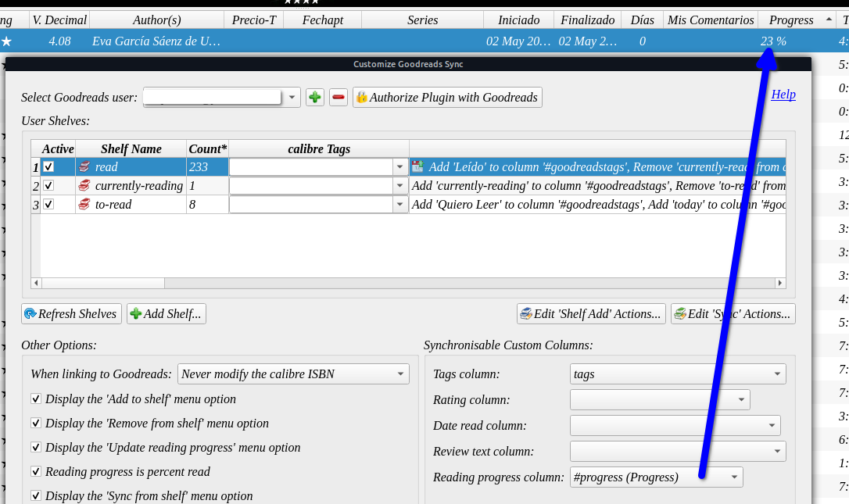
Task: Click the calibre Tags column header
Action: (x=319, y=149)
